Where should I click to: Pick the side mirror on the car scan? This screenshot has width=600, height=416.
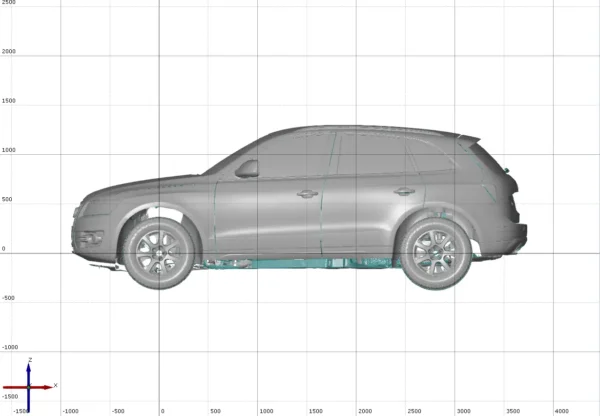247,169
